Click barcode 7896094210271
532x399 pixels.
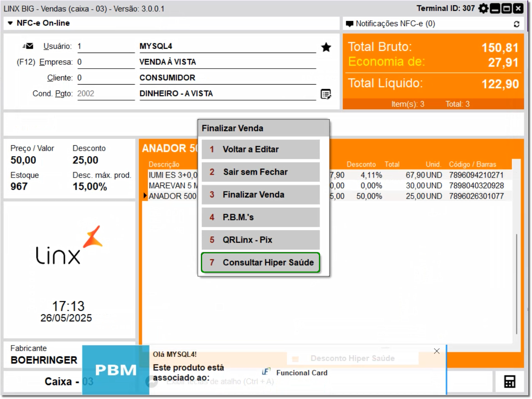(x=476, y=175)
